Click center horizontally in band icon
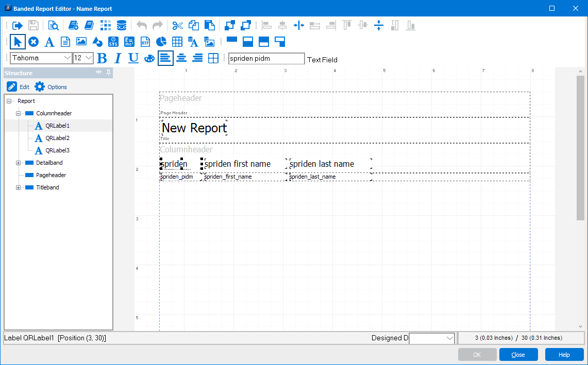 pos(299,25)
